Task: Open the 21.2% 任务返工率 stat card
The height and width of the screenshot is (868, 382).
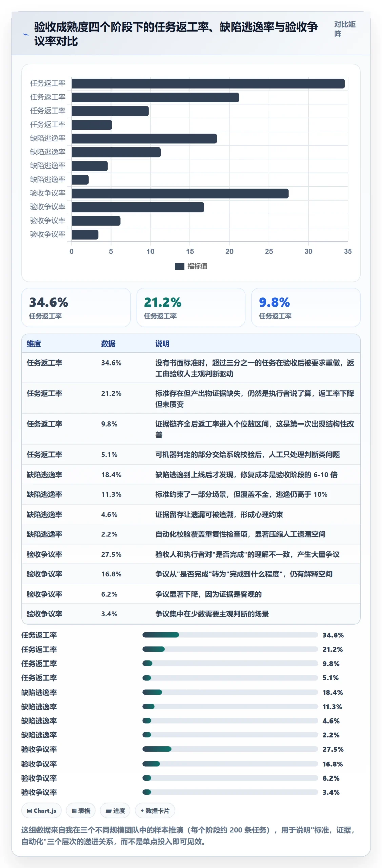Action: [191, 308]
